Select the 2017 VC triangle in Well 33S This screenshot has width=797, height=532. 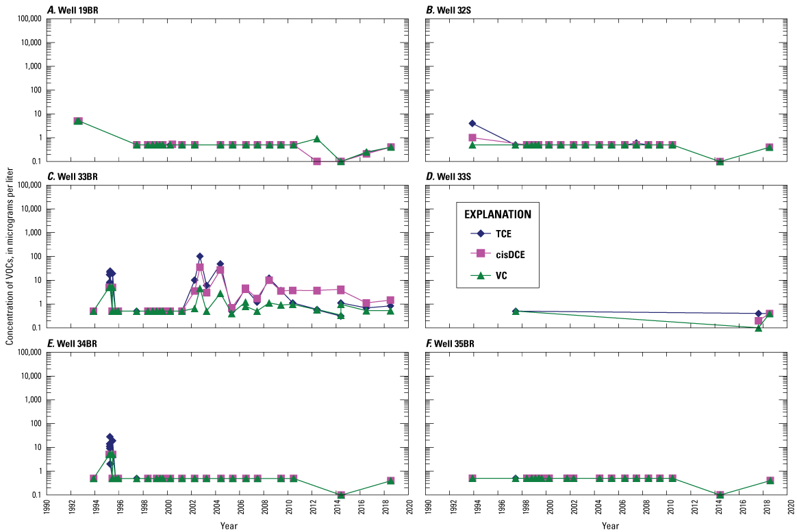point(758,328)
